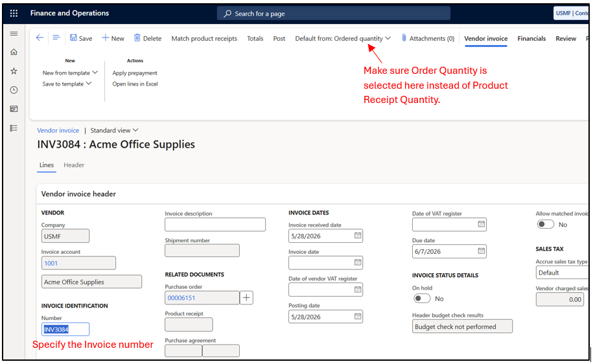Click the Attachments paperclip icon
Image resolution: width=593 pixels, height=364 pixels.
tap(404, 38)
